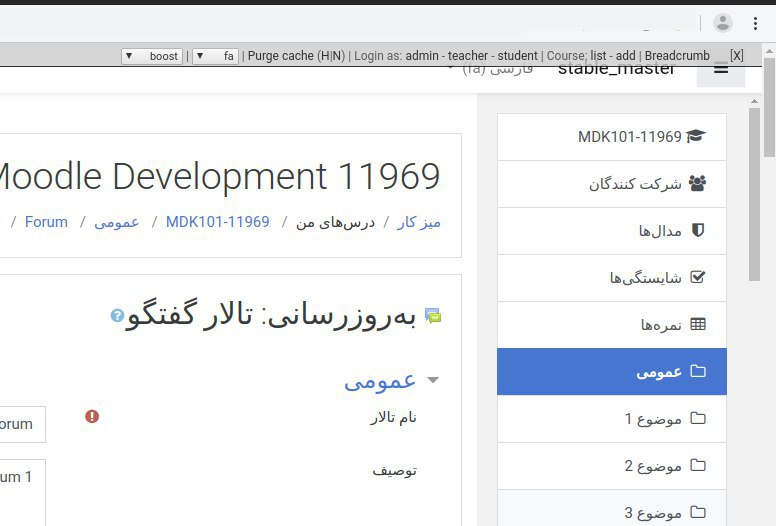Click the folder icon beside موضوع 3
Screen dimensions: 776x526
tap(698, 512)
